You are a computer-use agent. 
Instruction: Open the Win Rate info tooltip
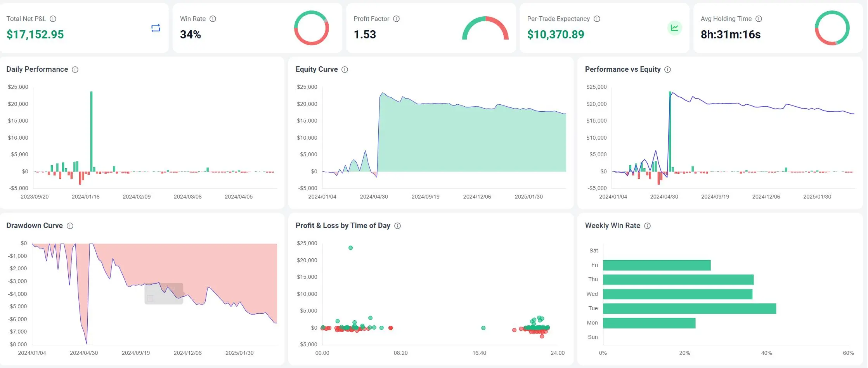[212, 19]
